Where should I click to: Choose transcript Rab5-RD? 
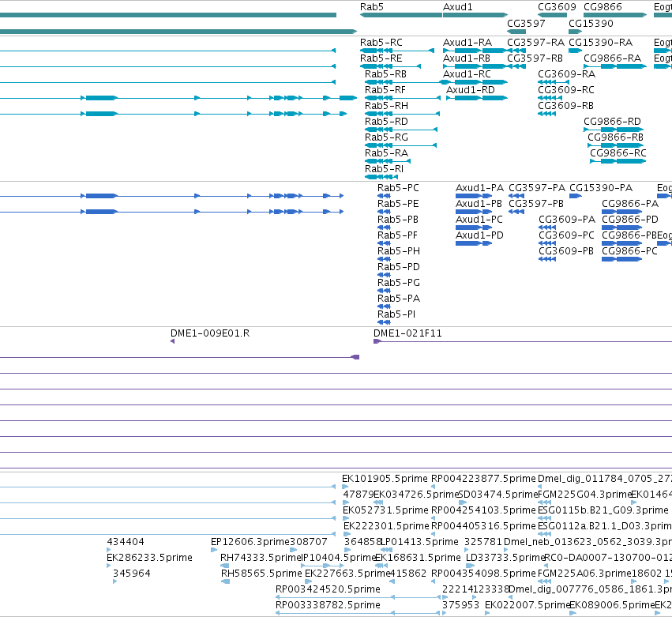386,122
